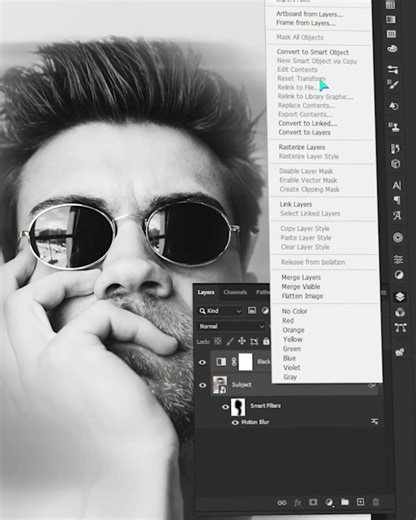Screen dimensions: 416x520
Task: Toggle lock position
Action: coord(242,341)
